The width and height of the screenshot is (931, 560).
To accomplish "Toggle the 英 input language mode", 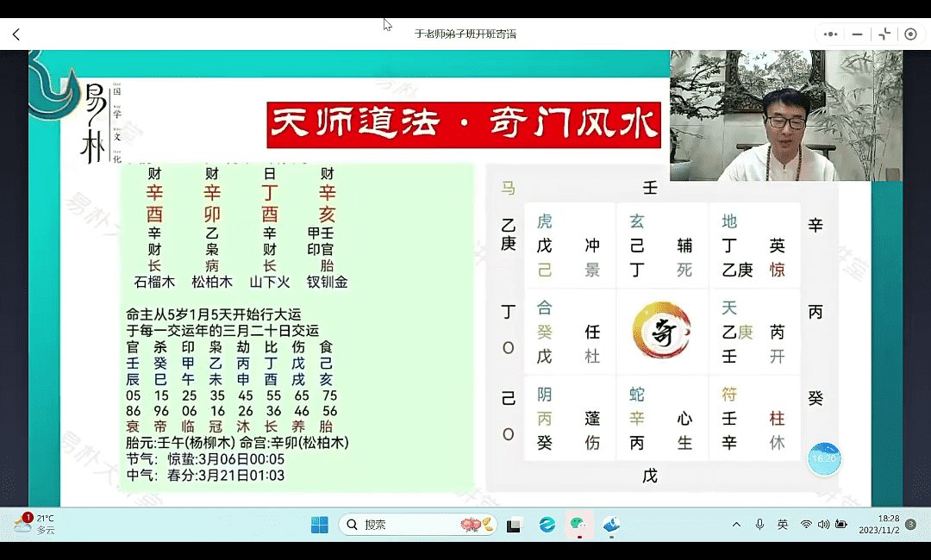I will point(783,525).
